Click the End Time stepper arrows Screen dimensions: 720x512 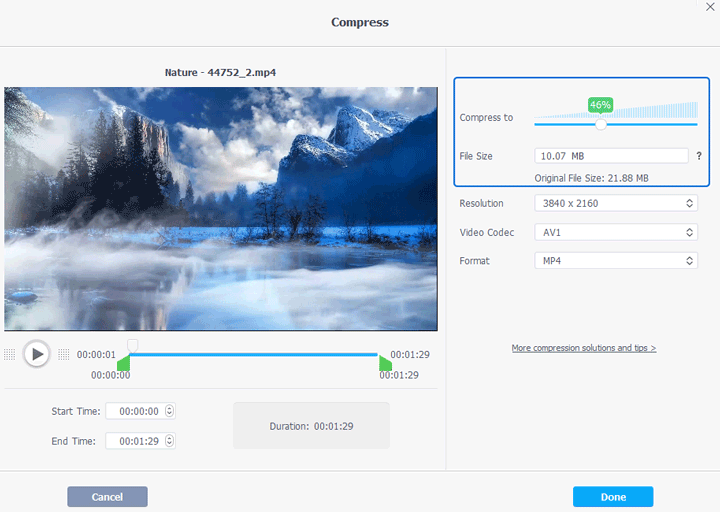pos(169,441)
